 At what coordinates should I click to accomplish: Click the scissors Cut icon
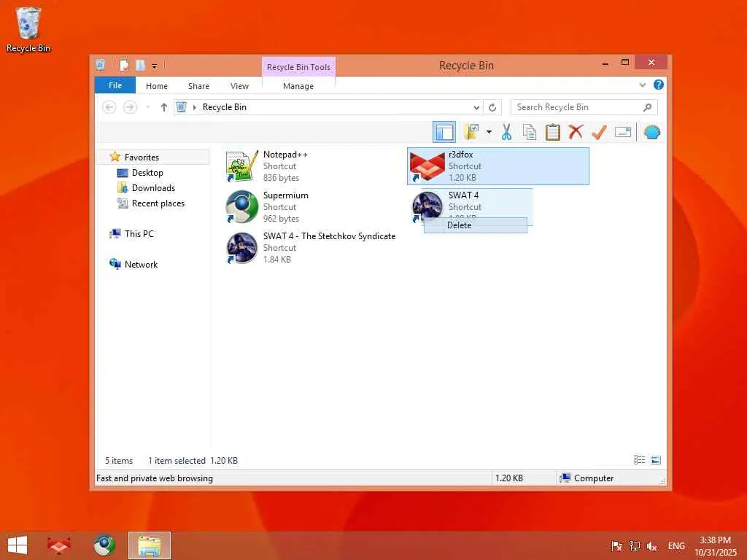[506, 132]
